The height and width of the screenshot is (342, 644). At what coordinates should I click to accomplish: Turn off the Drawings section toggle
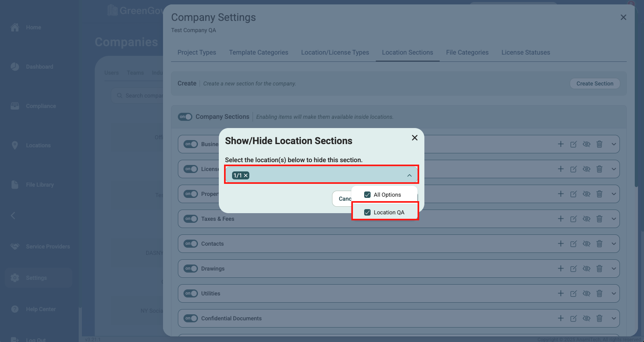click(x=191, y=269)
